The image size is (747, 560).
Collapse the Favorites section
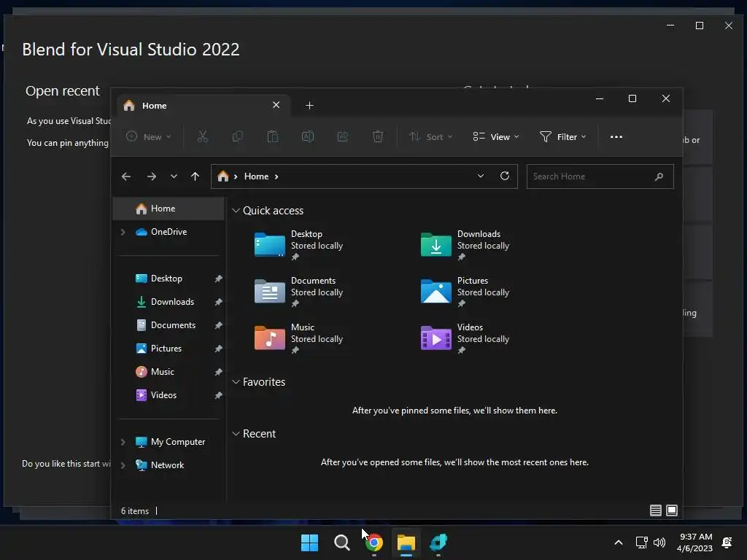coord(236,382)
